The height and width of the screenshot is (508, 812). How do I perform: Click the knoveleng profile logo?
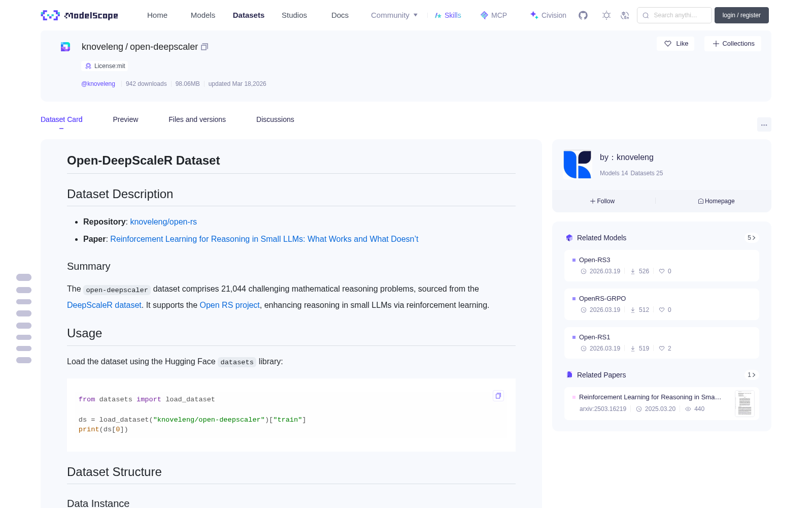pyautogui.click(x=578, y=164)
